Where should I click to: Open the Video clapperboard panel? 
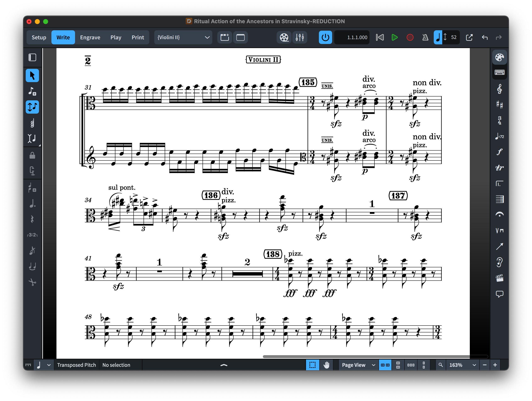499,278
